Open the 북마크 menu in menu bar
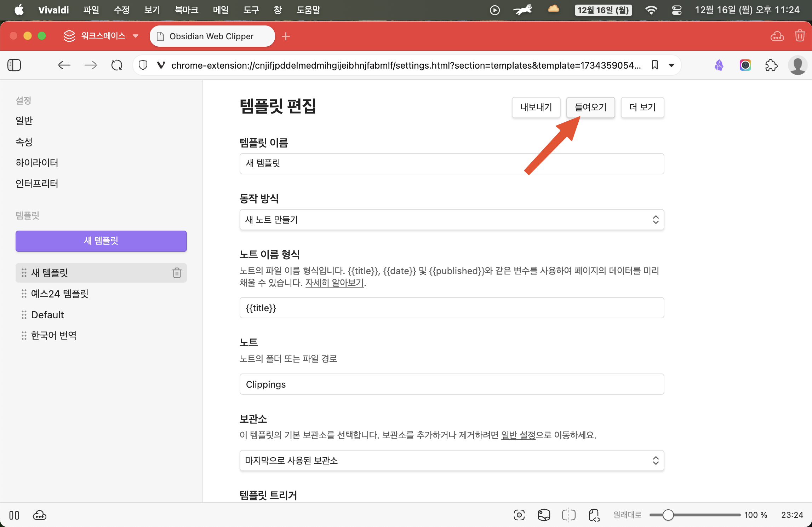 click(187, 10)
